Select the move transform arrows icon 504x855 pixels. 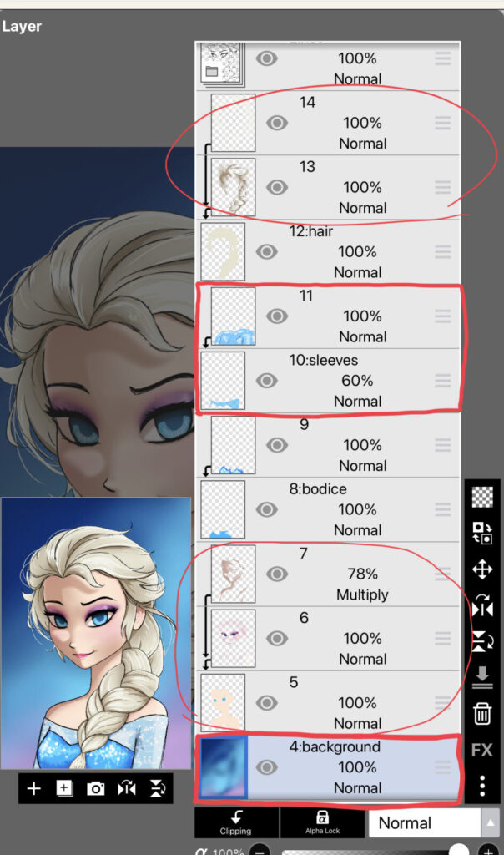(x=481, y=569)
